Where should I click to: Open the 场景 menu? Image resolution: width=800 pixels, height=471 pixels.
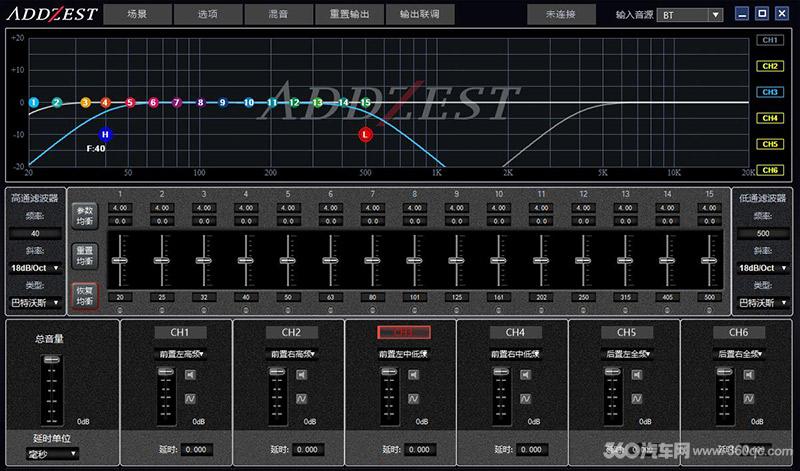point(137,14)
